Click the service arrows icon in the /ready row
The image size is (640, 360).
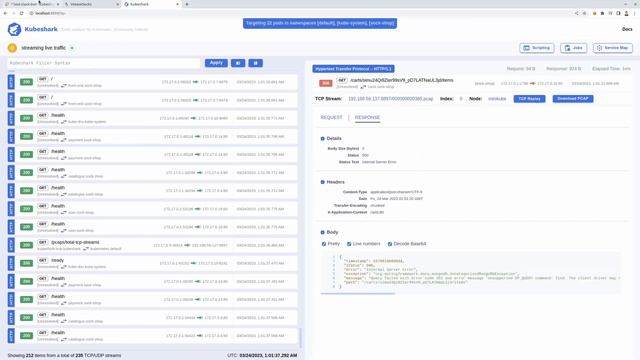click(x=64, y=267)
